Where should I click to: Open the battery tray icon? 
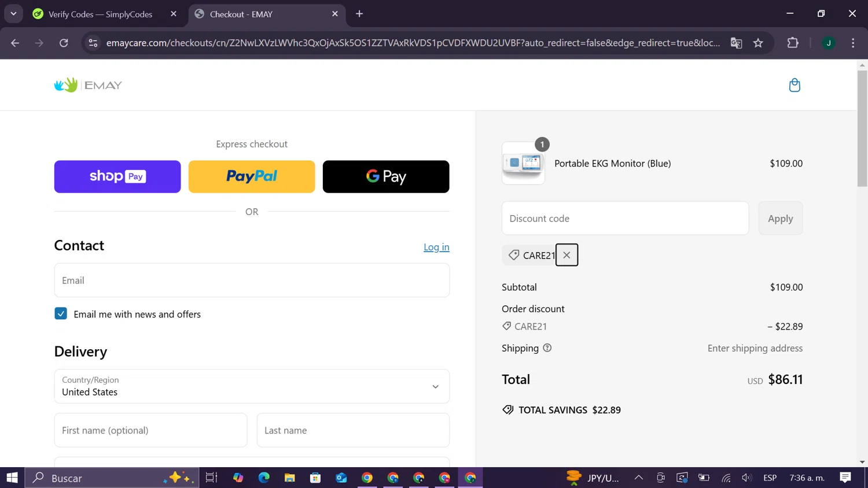click(704, 478)
